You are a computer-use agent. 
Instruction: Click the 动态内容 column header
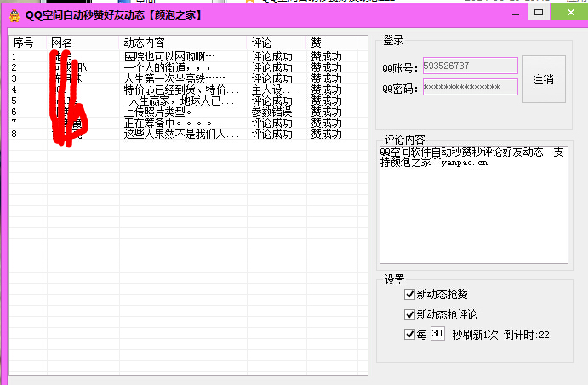tap(183, 43)
